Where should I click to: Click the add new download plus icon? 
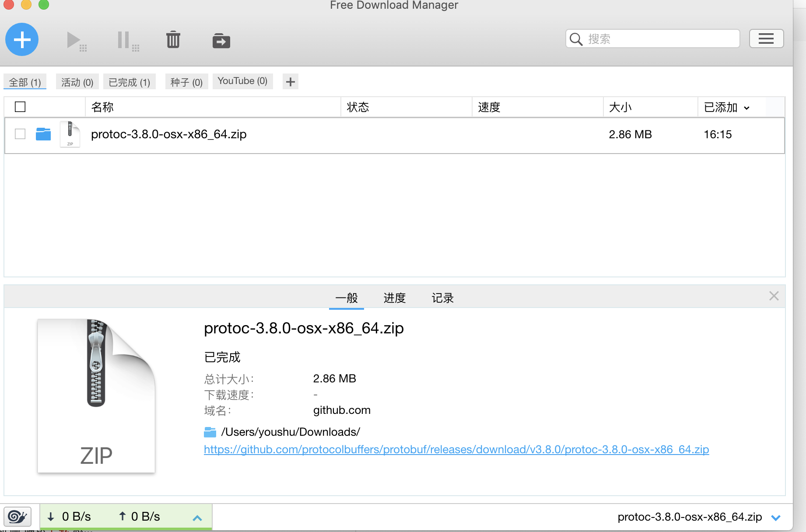pos(21,39)
